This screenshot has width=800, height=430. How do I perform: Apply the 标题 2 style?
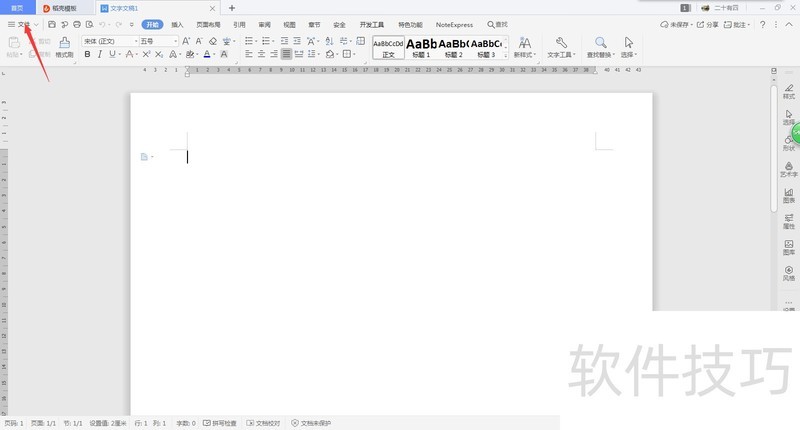point(454,47)
